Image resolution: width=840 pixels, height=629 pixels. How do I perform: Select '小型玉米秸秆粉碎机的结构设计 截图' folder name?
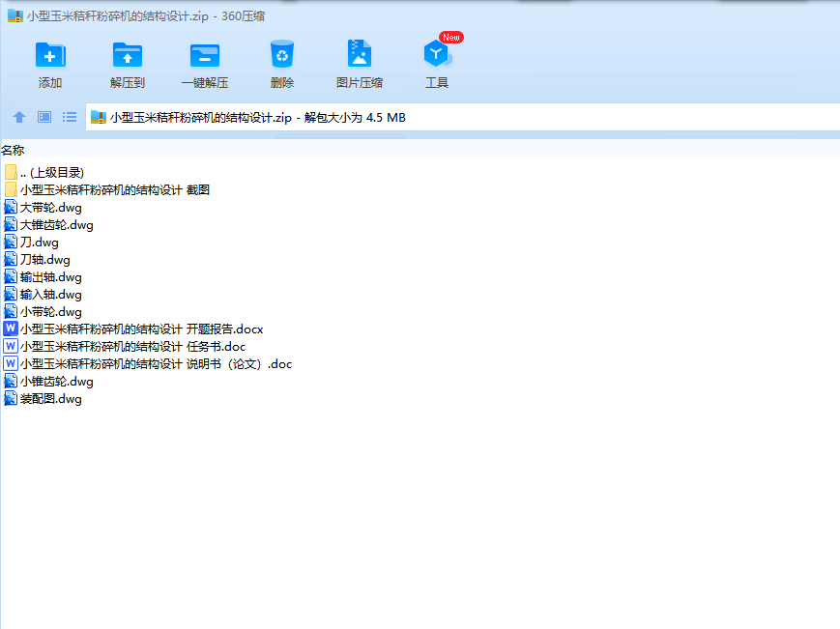[x=115, y=189]
